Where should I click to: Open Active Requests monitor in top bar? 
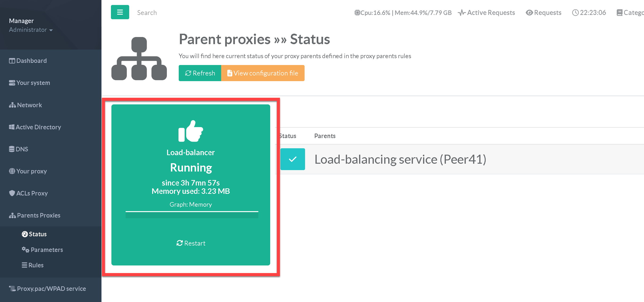pos(486,13)
